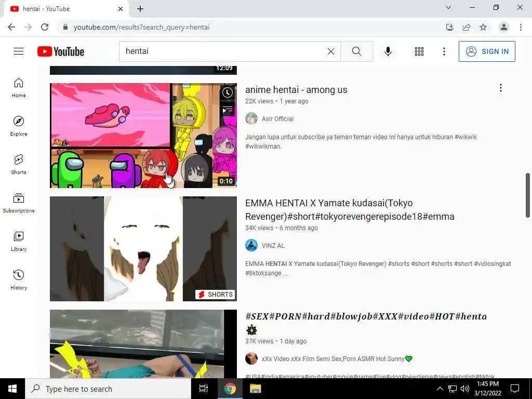Click the SHORTS-badged video thumbnail
This screenshot has width=532, height=399.
point(143,249)
